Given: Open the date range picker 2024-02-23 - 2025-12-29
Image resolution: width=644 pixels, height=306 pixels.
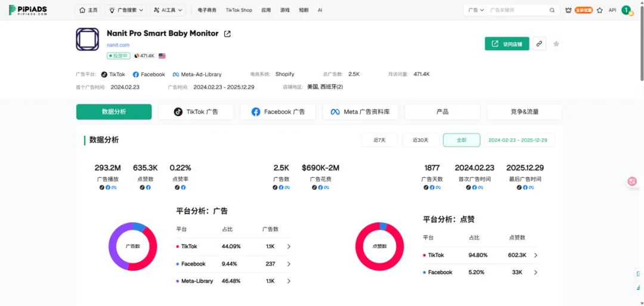Looking at the screenshot, I should (x=519, y=140).
